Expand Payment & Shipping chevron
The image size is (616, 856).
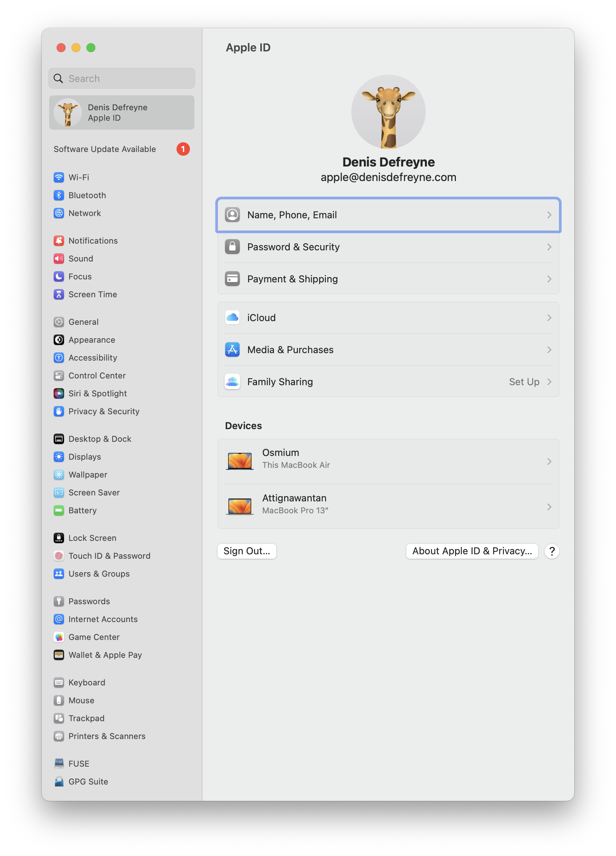coord(549,279)
